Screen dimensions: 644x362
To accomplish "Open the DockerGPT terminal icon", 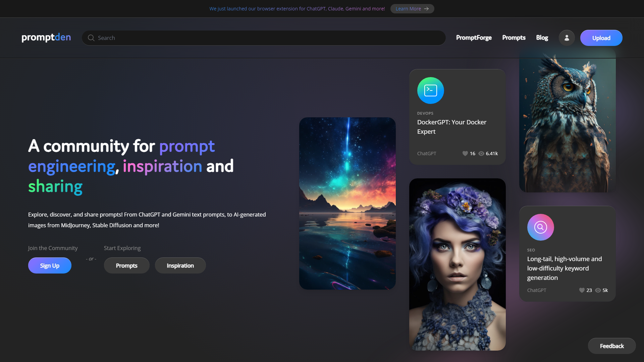I will tap(430, 90).
